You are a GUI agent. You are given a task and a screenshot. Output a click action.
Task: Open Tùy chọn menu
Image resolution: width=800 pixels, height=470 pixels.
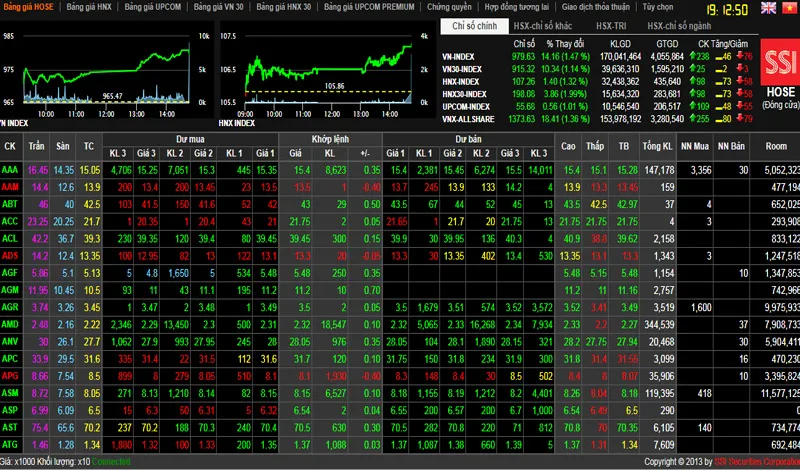658,7
